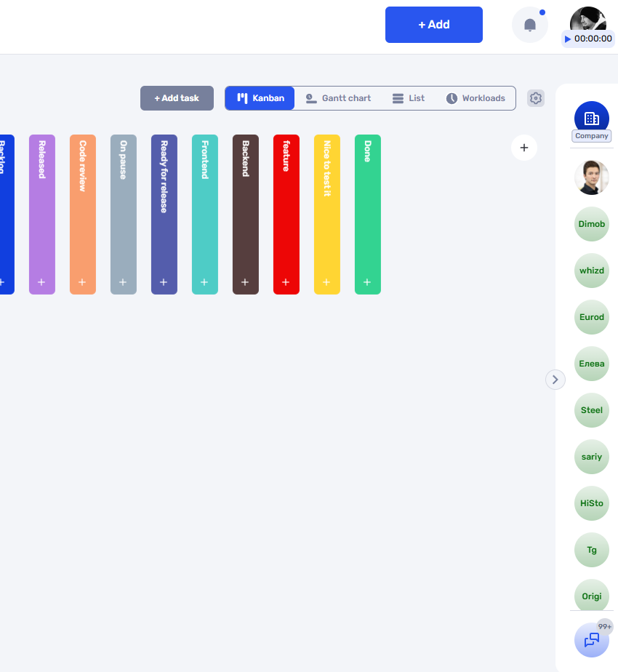Open chat with Eurod
This screenshot has width=618, height=672.
[591, 317]
